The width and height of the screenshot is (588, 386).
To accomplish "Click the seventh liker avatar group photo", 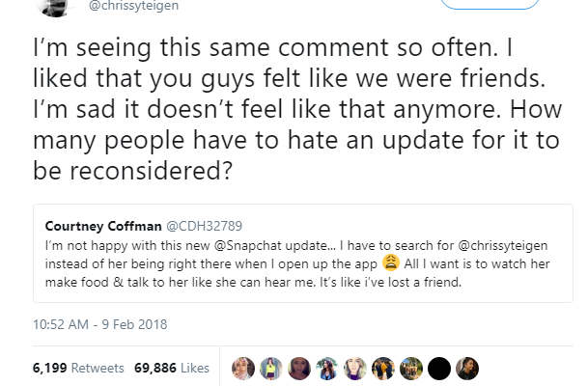I will coord(411,368).
